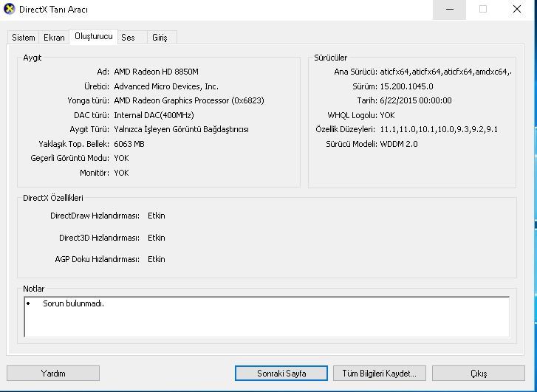Click feature levels '11.1,11.0,10.1,10.0,9.3,9.2,9.1'
Screen dimensions: 537x392
tap(439, 129)
